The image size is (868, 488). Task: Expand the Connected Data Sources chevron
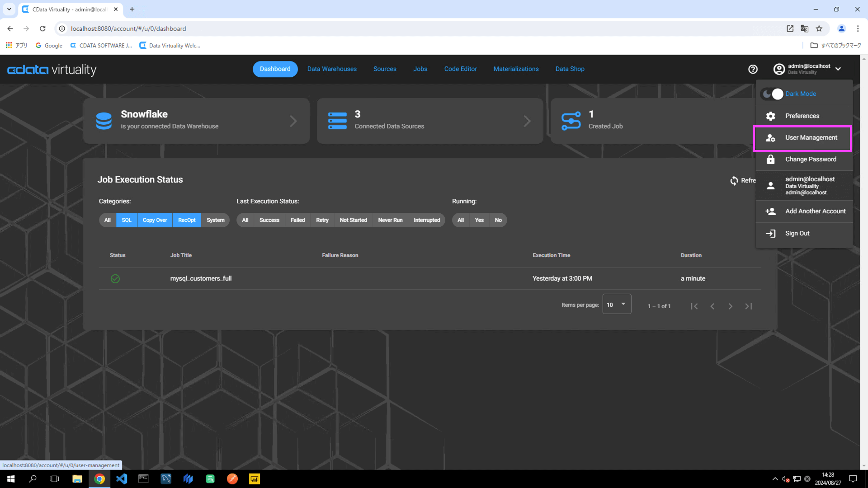pyautogui.click(x=527, y=121)
